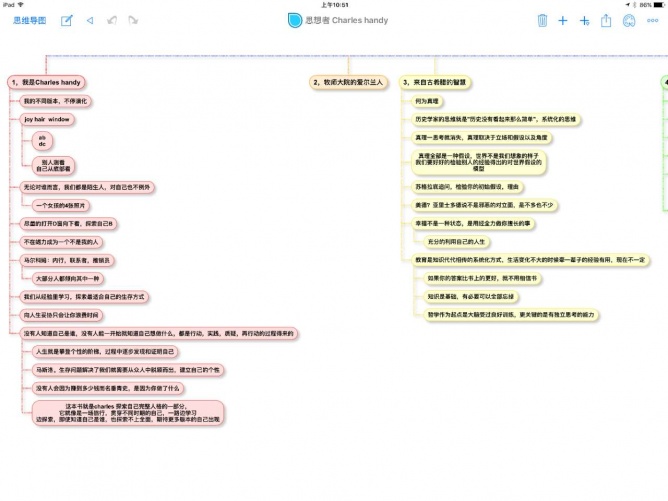Select multi-line node starting '真理全部是一种假设'
Image resolution: width=668 pixels, height=501 pixels.
(x=478, y=162)
